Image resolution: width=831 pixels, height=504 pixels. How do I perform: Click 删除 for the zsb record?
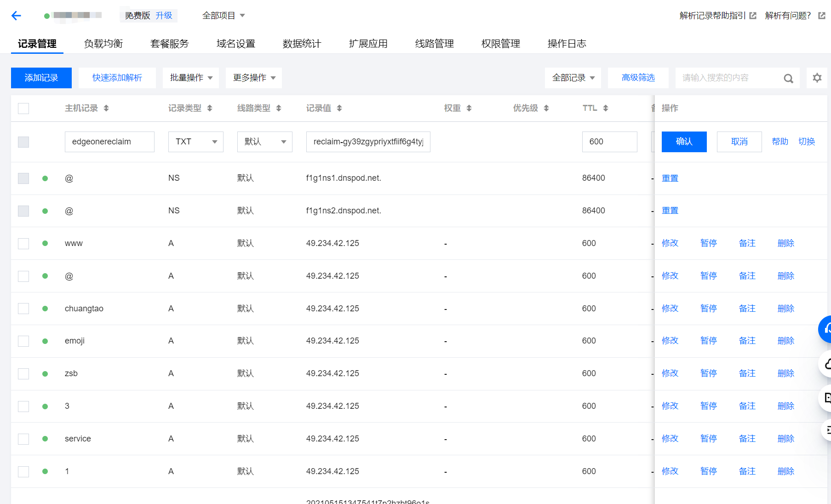pos(786,373)
